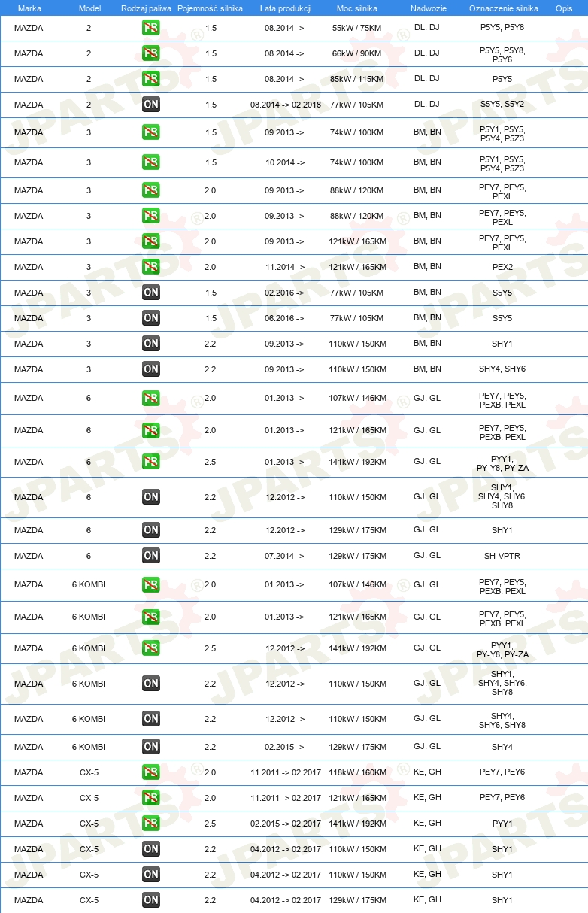
Task: Click the '02.2016 ->' production date cell
Action: pos(285,293)
